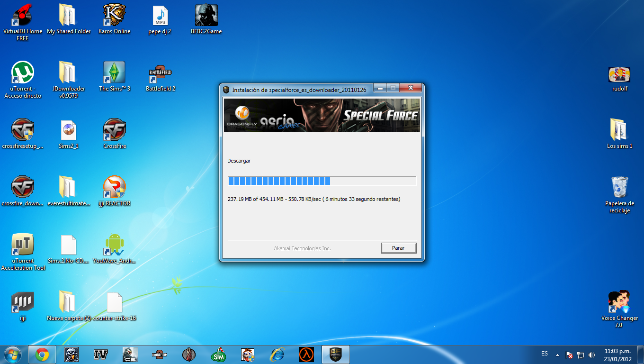Viewport: 644px width, 364px height.
Task: Select The Sims 3 desktop shortcut
Action: pyautogui.click(x=115, y=77)
